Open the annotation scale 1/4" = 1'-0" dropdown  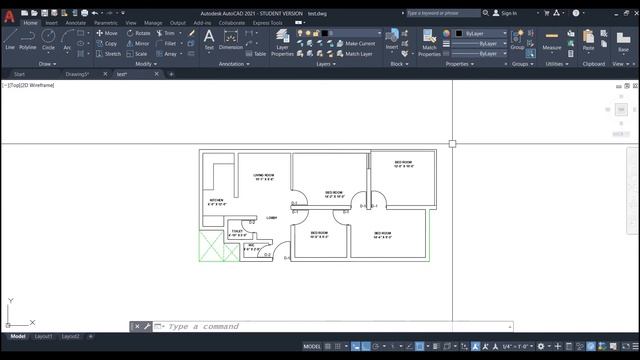[x=518, y=347]
